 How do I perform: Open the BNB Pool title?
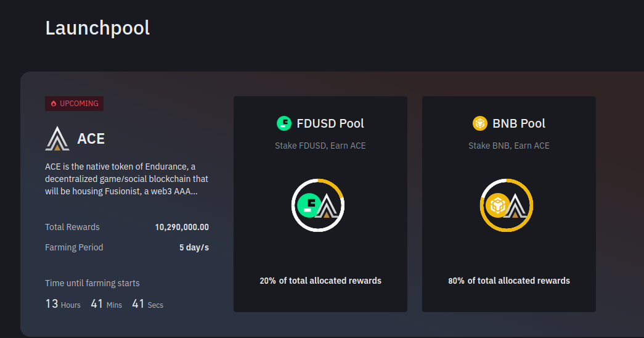coord(519,123)
